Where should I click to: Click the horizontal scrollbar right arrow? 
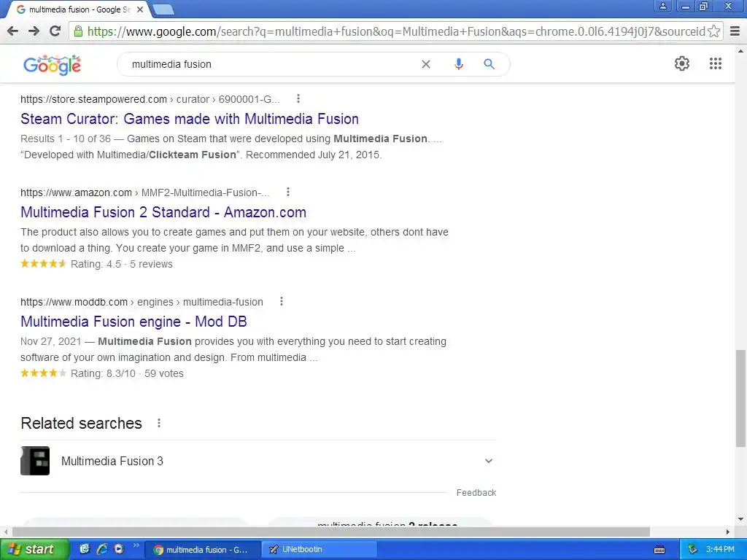(727, 532)
